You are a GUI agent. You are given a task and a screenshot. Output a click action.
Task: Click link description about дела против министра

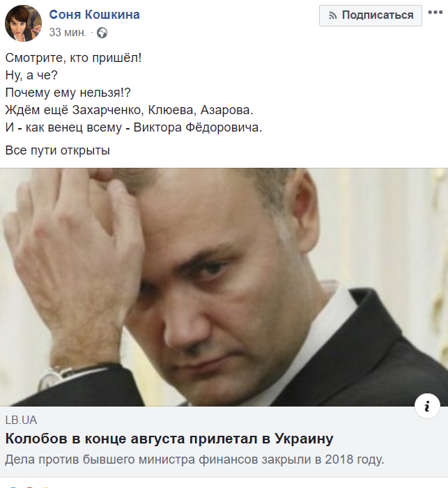[x=194, y=459]
